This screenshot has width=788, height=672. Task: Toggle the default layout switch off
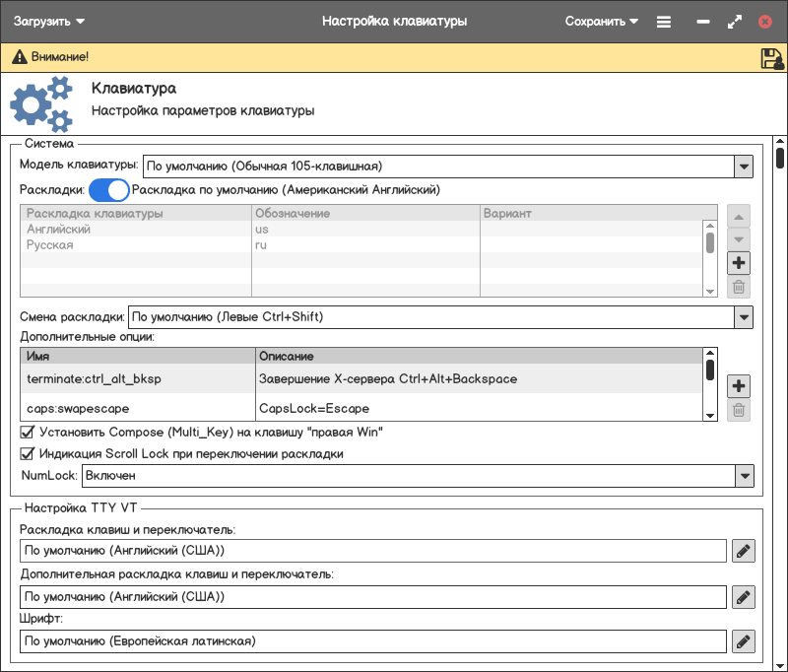pyautogui.click(x=109, y=189)
